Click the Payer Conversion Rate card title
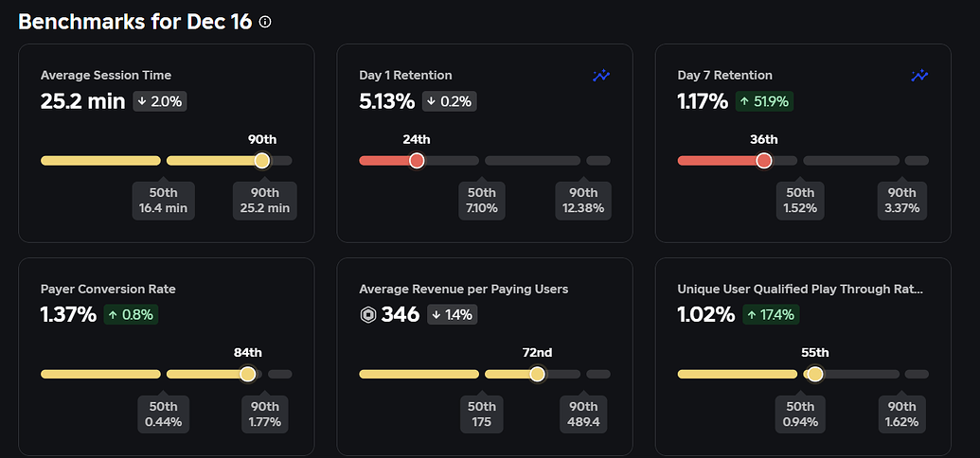 tap(108, 290)
